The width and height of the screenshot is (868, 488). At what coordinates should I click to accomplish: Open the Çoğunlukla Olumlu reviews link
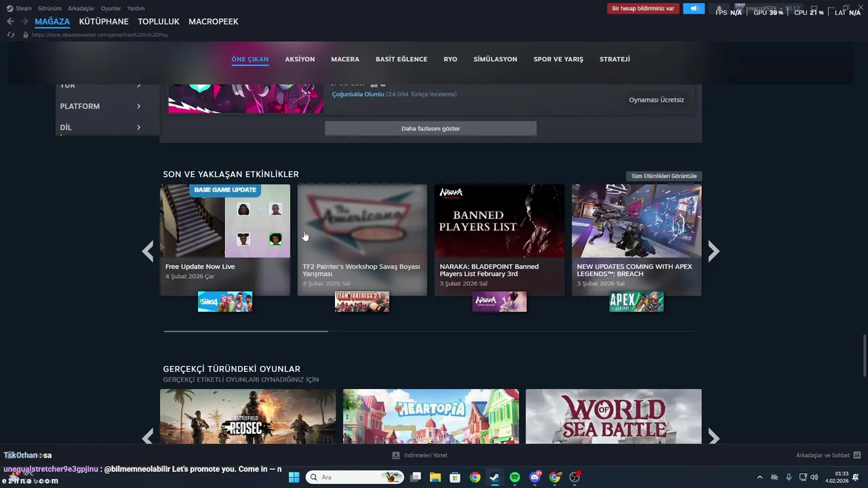click(358, 94)
